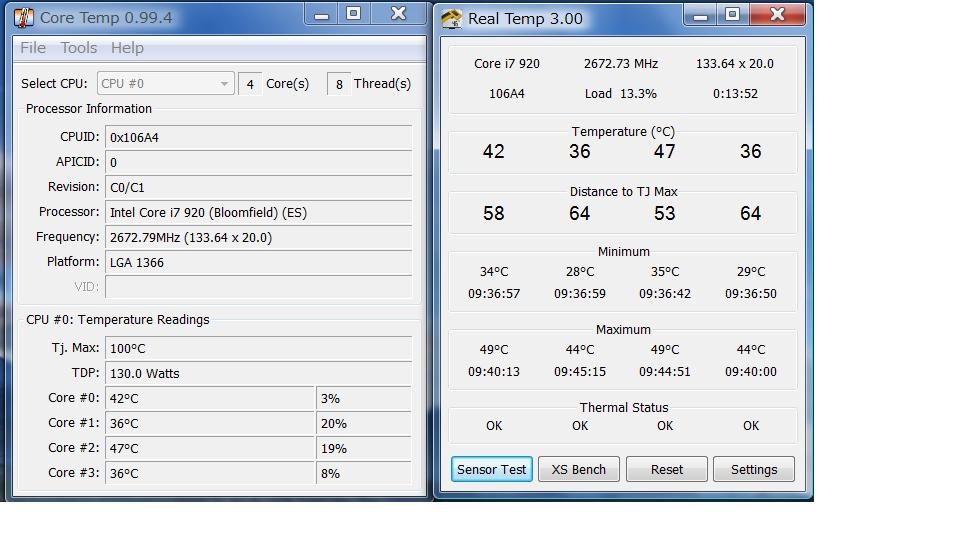Click the Minimum 28°C value
The height and width of the screenshot is (540, 960).
(580, 271)
